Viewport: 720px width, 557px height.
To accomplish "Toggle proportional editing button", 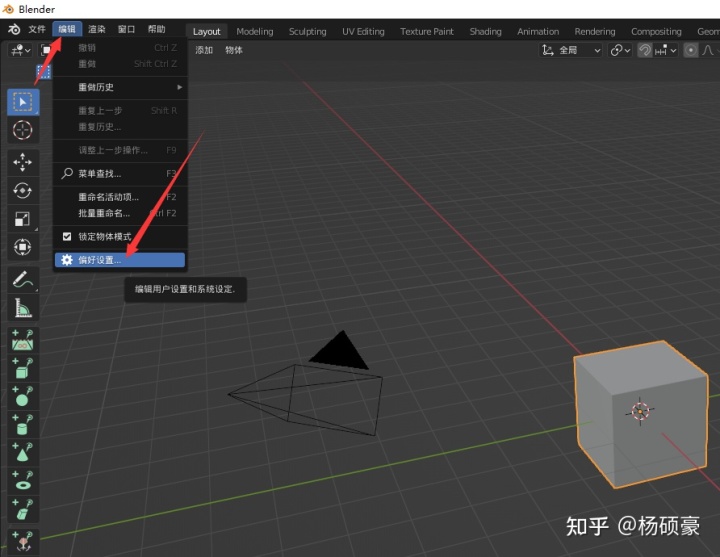I will [x=691, y=50].
